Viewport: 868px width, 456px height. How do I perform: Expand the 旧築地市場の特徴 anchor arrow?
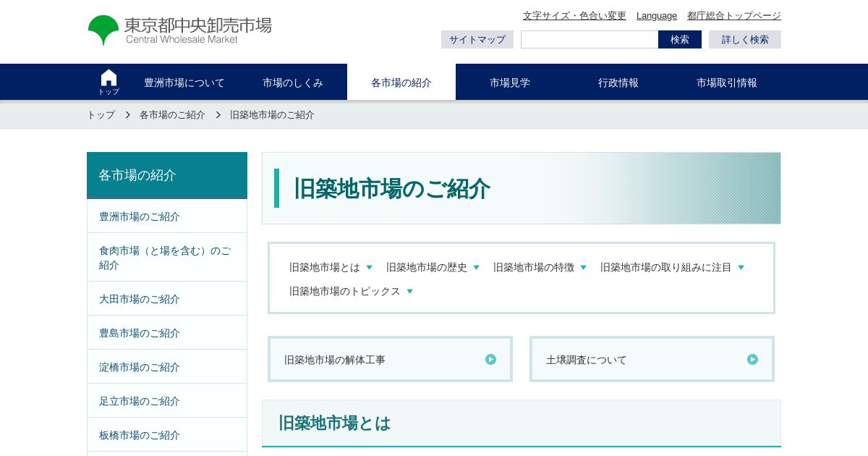pyautogui.click(x=583, y=267)
